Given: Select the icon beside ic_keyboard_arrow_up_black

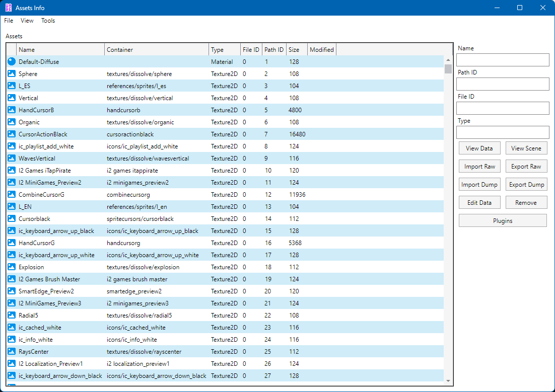Looking at the screenshot, I should click(x=12, y=230).
